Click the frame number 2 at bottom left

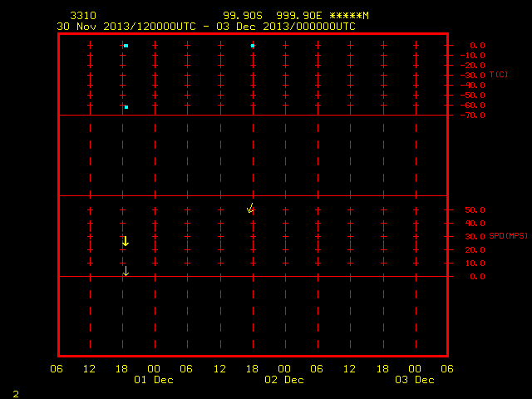click(16, 394)
